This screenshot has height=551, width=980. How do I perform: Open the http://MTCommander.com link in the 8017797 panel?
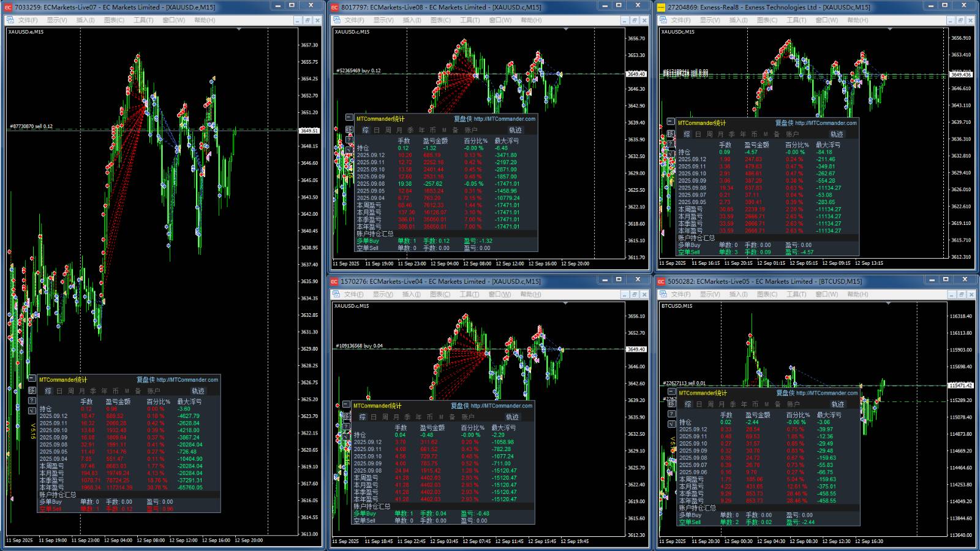(x=504, y=119)
